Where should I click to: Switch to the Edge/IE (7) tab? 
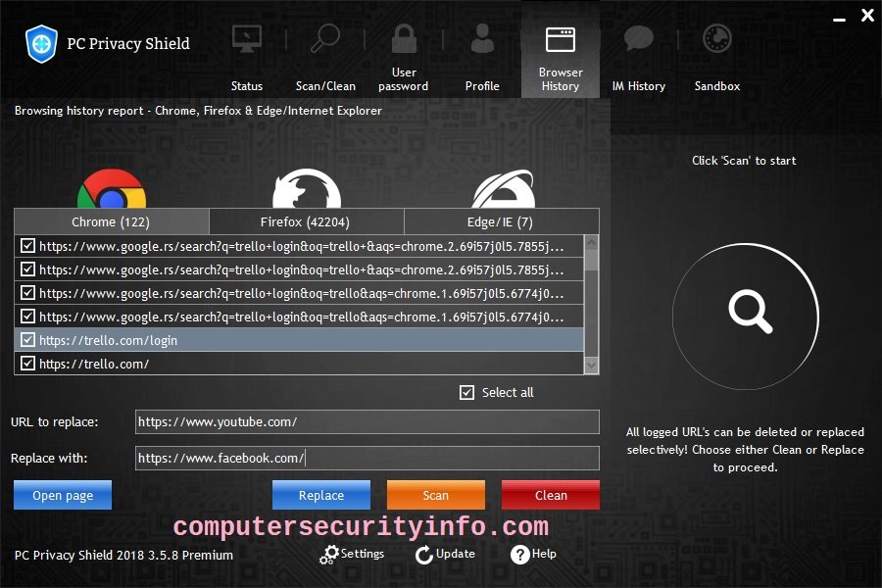coord(502,221)
